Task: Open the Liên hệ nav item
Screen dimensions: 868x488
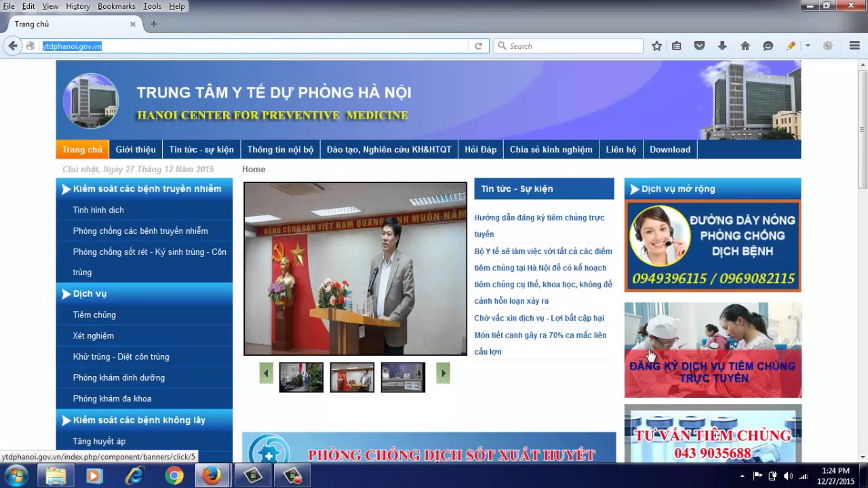Action: point(621,150)
